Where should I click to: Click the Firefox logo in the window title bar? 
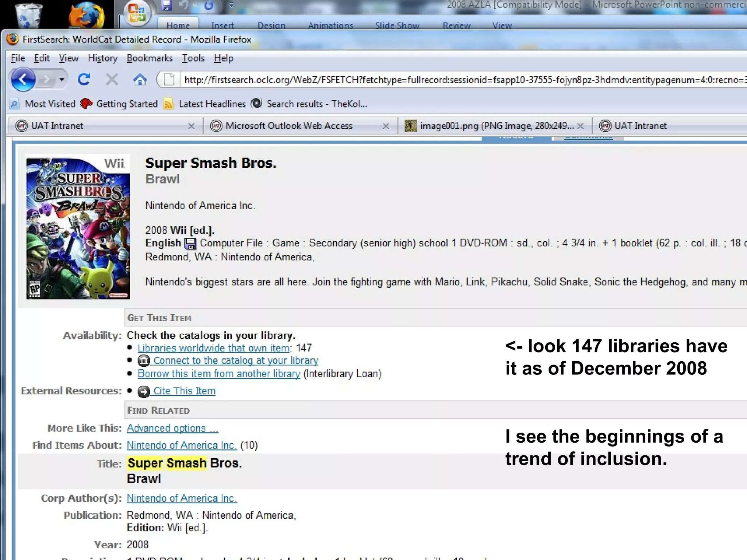click(13, 39)
